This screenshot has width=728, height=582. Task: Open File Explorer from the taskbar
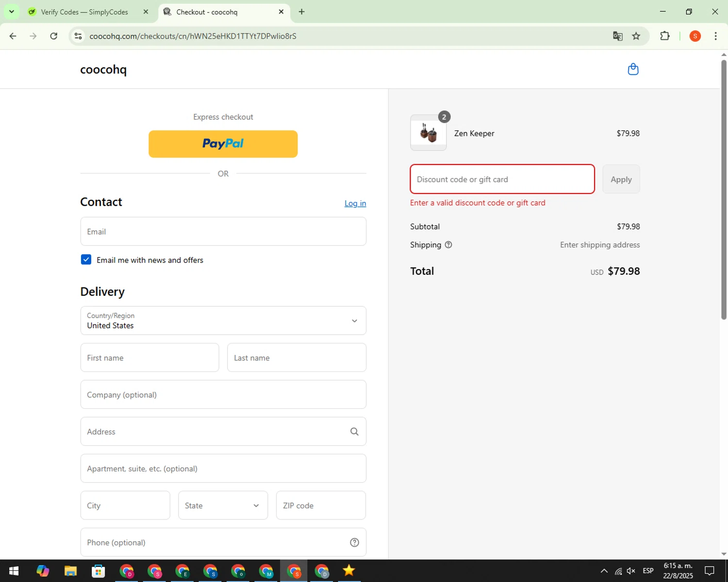[70, 571]
